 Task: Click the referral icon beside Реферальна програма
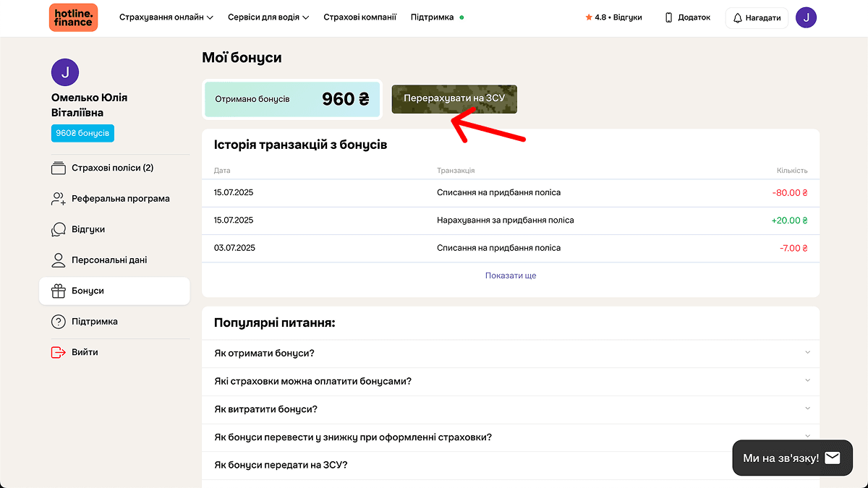coord(58,198)
